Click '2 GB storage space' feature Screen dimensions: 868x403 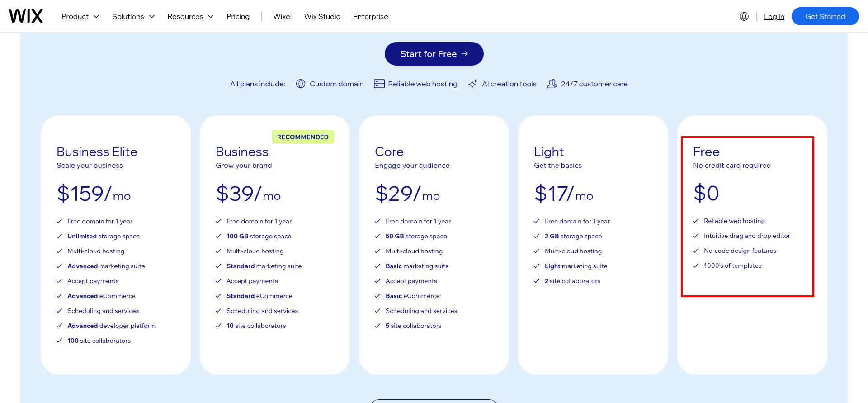click(x=573, y=236)
